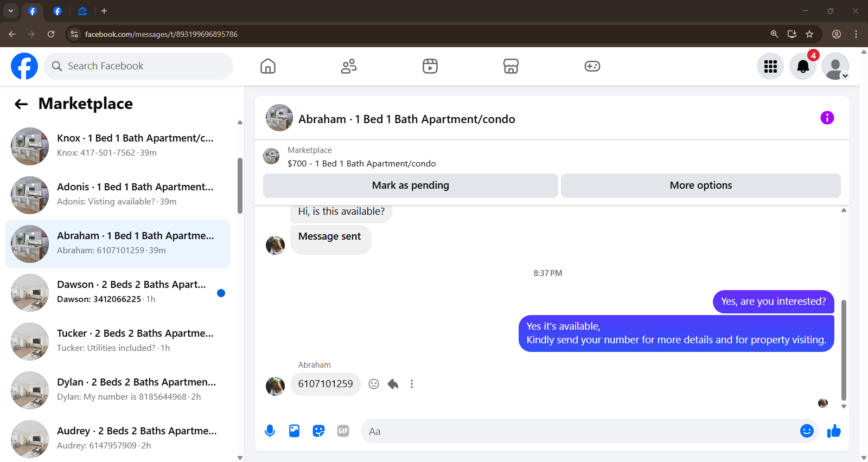The width and height of the screenshot is (868, 462).
Task: Open the tab search dropdown arrow
Action: (11, 11)
